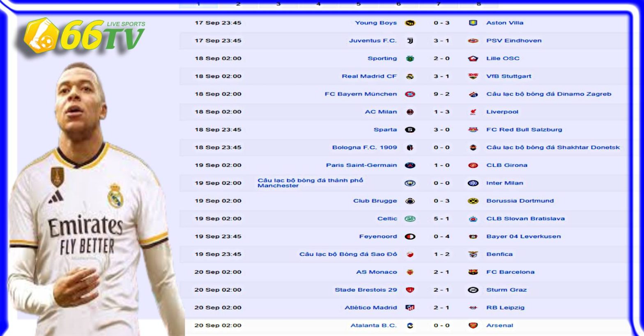Click the Inter Milan crest icon

473,183
